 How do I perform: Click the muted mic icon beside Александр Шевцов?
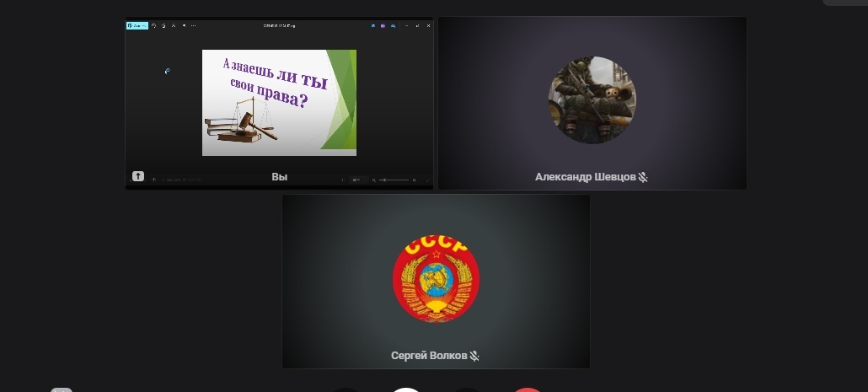click(643, 177)
